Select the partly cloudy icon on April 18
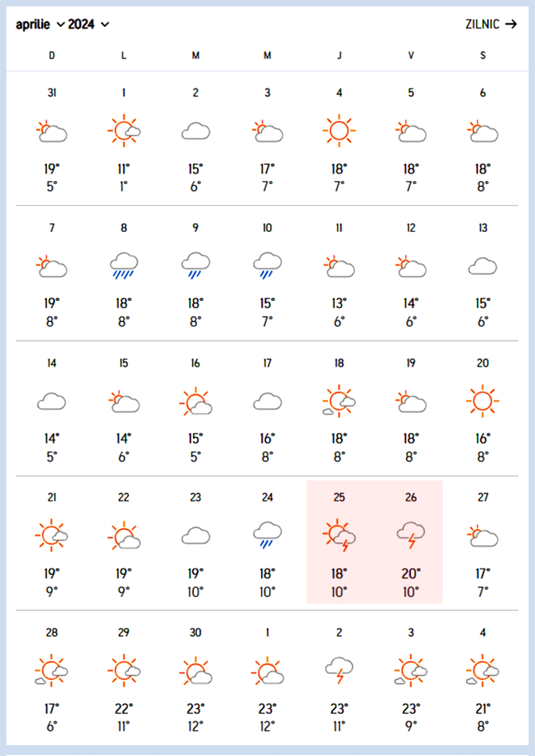Screen dimensions: 535x756 (x=339, y=401)
